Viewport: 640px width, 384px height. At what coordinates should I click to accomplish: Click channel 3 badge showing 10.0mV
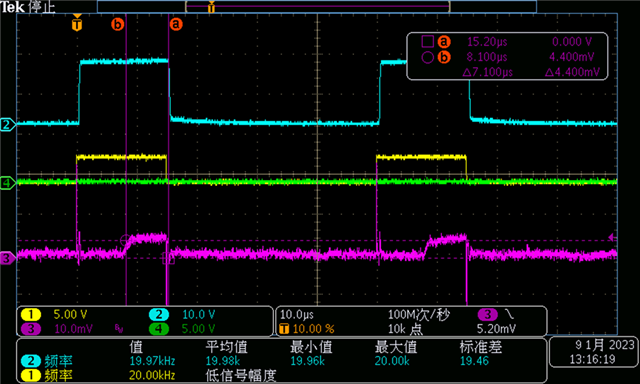[31, 329]
